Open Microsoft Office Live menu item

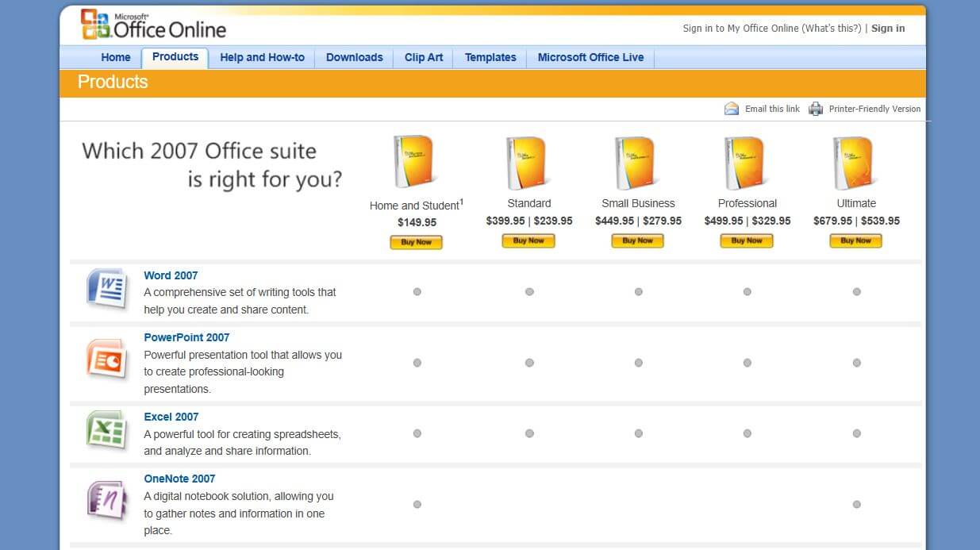click(590, 57)
